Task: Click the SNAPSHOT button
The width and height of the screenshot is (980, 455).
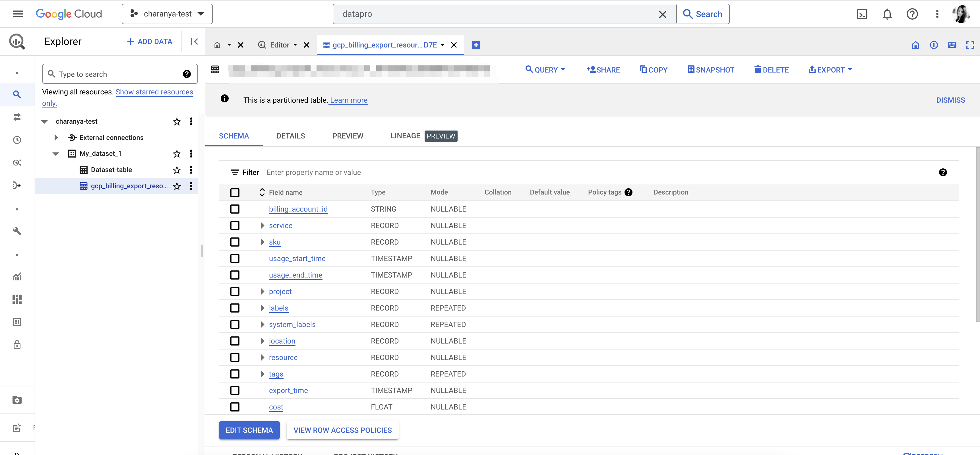Action: point(711,70)
